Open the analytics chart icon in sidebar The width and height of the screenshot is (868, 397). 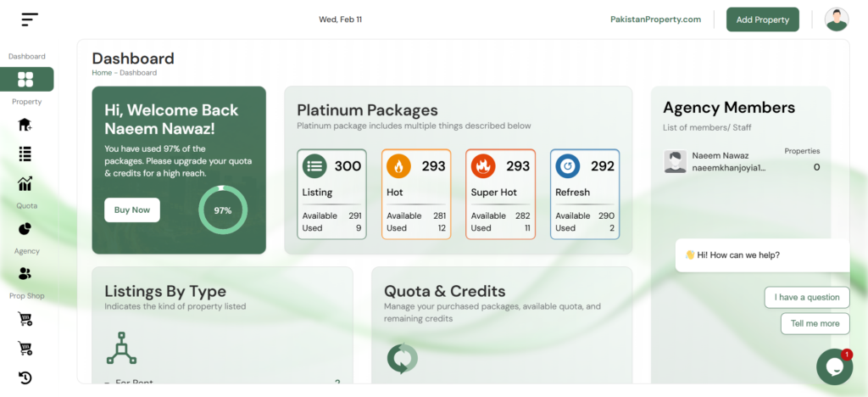point(25,183)
